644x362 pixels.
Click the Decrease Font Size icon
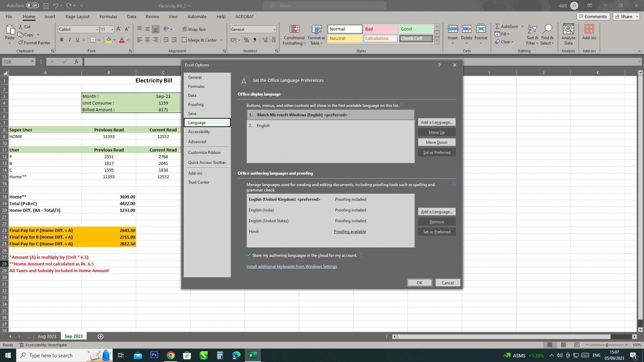tap(127, 29)
